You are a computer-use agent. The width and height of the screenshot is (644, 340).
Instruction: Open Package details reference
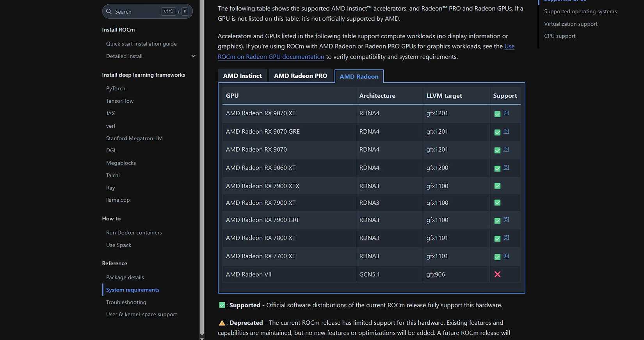pyautogui.click(x=125, y=277)
